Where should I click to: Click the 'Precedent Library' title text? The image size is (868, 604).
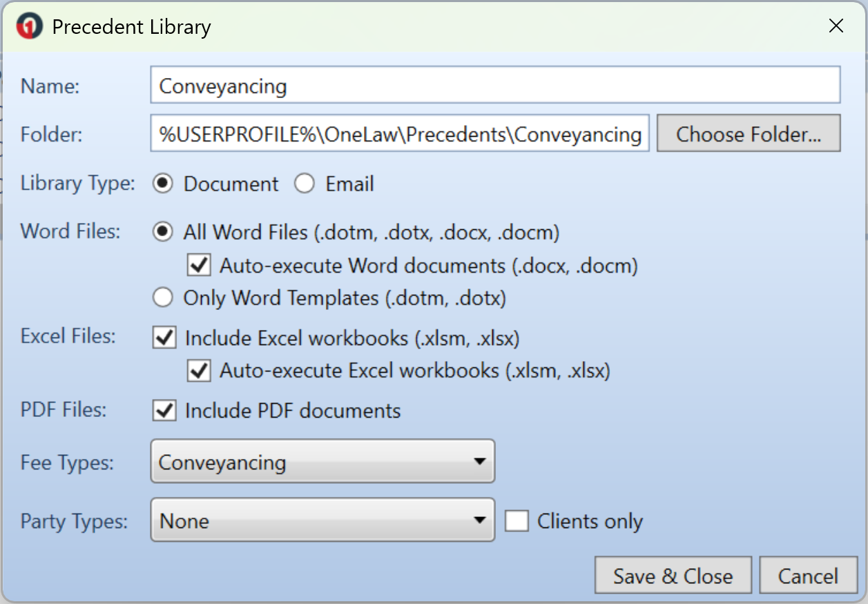(x=131, y=27)
